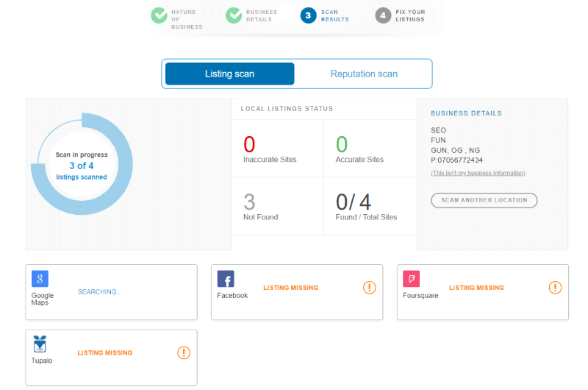Screen dimensions: 588x390
Task: Click the Tupalo logo icon
Action: click(40, 344)
